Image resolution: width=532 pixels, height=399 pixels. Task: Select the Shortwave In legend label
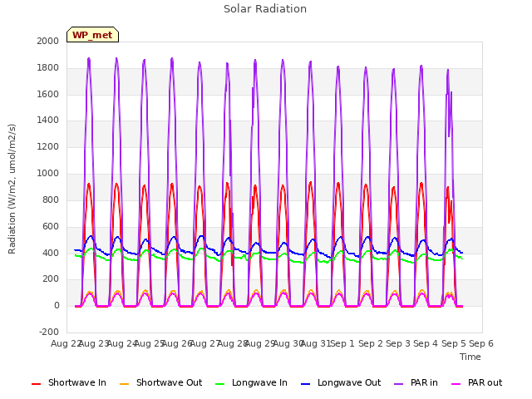(x=77, y=382)
